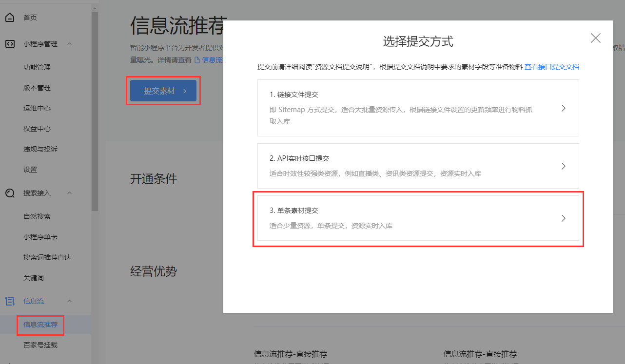
Task: Collapse the 小程序管理 section
Action: [69, 44]
